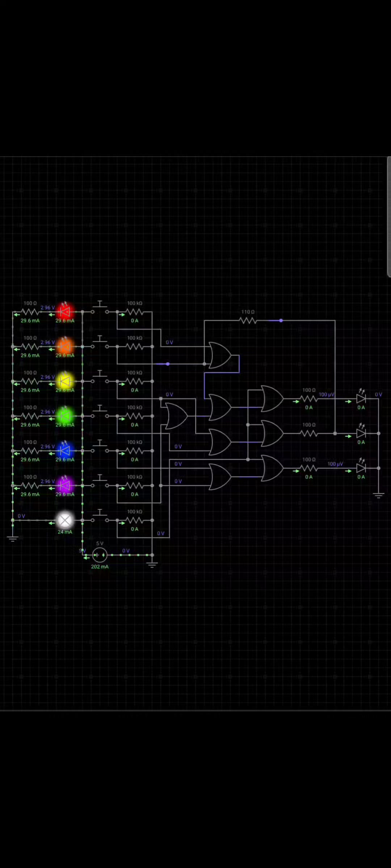Select the OR gate driving the middle output resistor
Image resolution: width=391 pixels, height=868 pixels.
pos(272,433)
